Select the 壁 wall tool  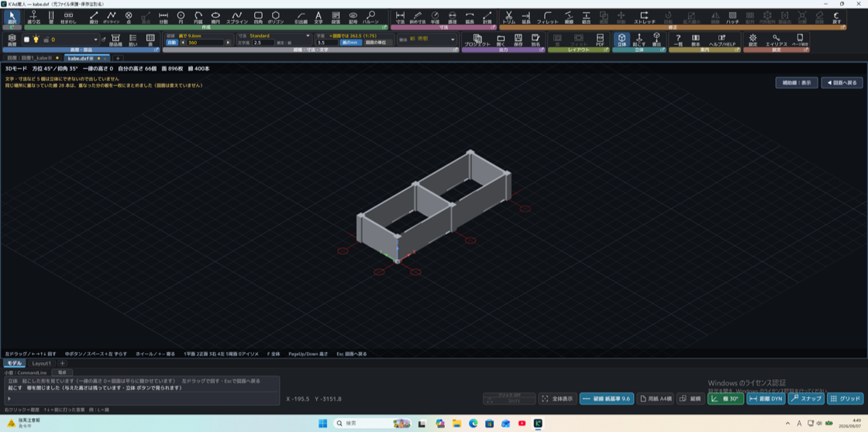pyautogui.click(x=51, y=17)
